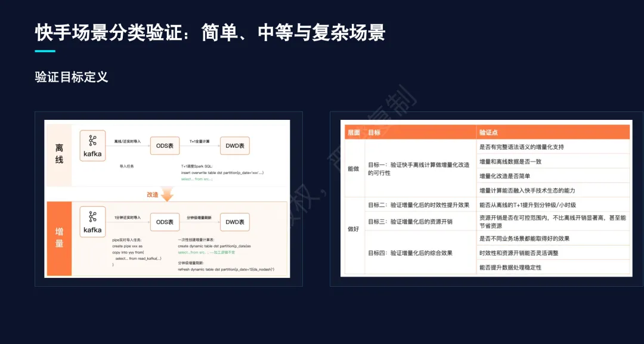Viewport: 644px width, 344px height.
Task: Click the 分钟级增量刷新 label between ODS and DWD
Action: tap(199, 218)
